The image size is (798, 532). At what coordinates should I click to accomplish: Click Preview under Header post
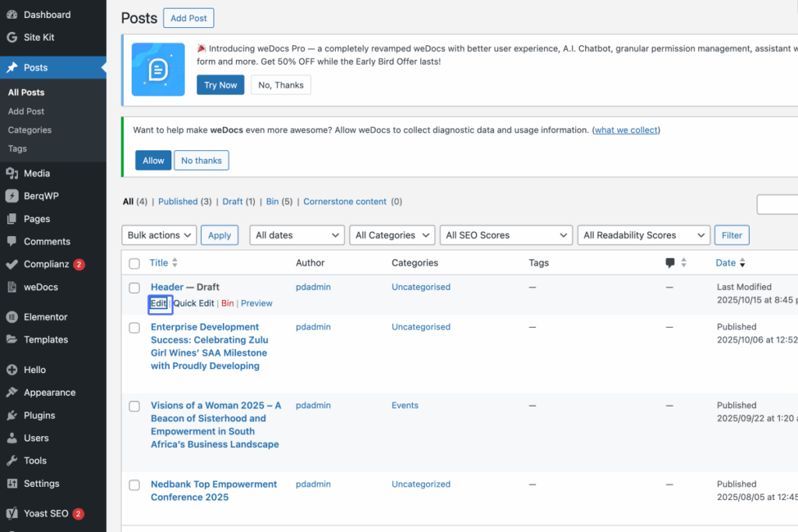click(x=256, y=303)
